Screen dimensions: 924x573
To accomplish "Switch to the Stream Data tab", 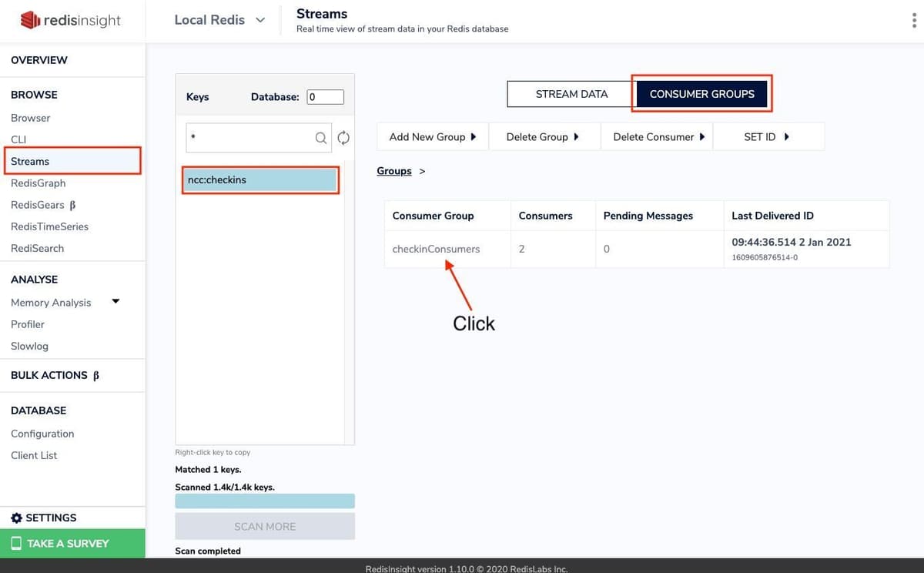I will tap(571, 94).
